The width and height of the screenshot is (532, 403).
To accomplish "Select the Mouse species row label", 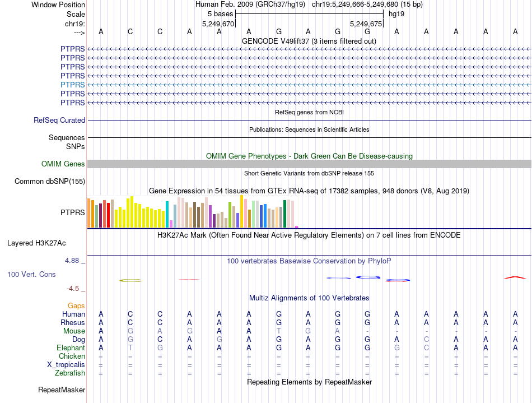I will [x=74, y=331].
